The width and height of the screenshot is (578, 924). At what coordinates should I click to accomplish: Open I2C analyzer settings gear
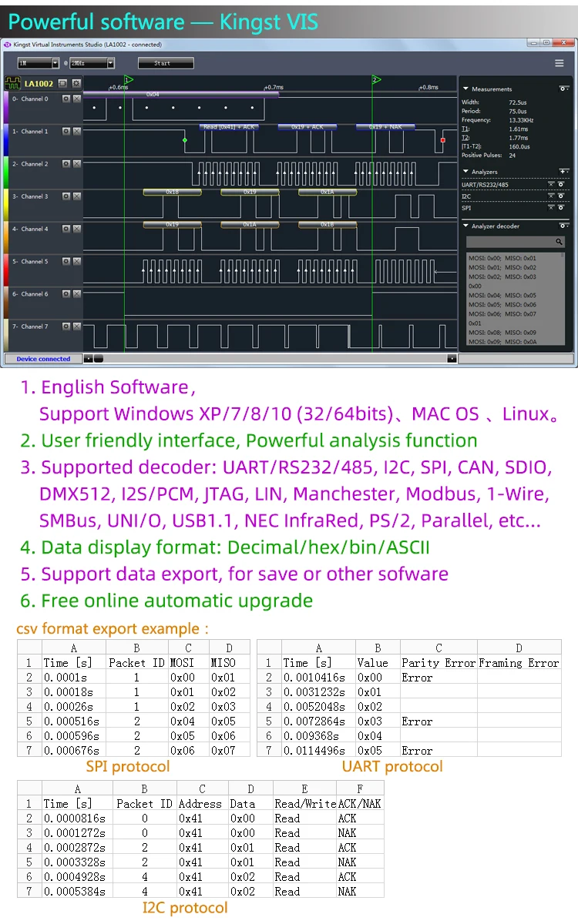pyautogui.click(x=560, y=196)
